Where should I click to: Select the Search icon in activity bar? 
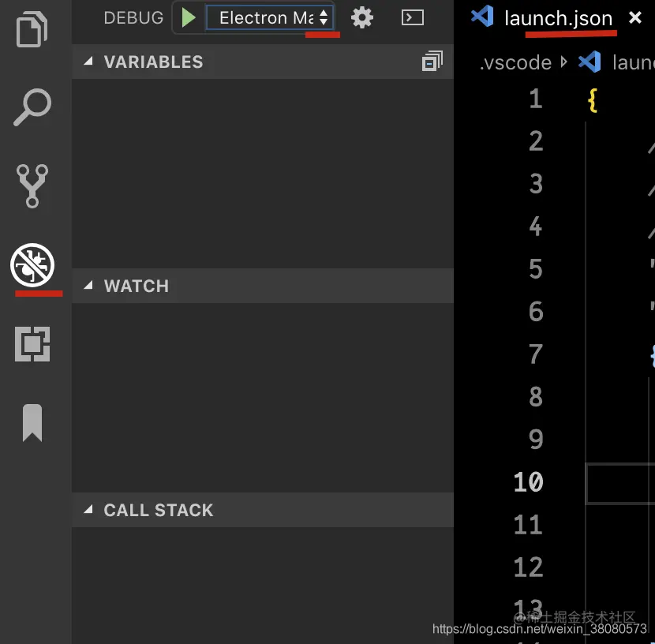pos(32,108)
